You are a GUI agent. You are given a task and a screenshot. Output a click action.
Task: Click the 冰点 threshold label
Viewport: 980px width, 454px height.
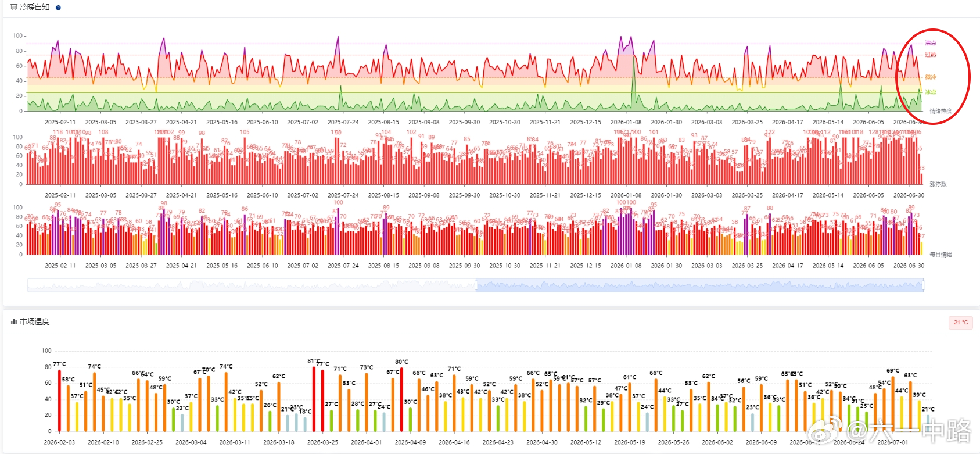(x=931, y=92)
